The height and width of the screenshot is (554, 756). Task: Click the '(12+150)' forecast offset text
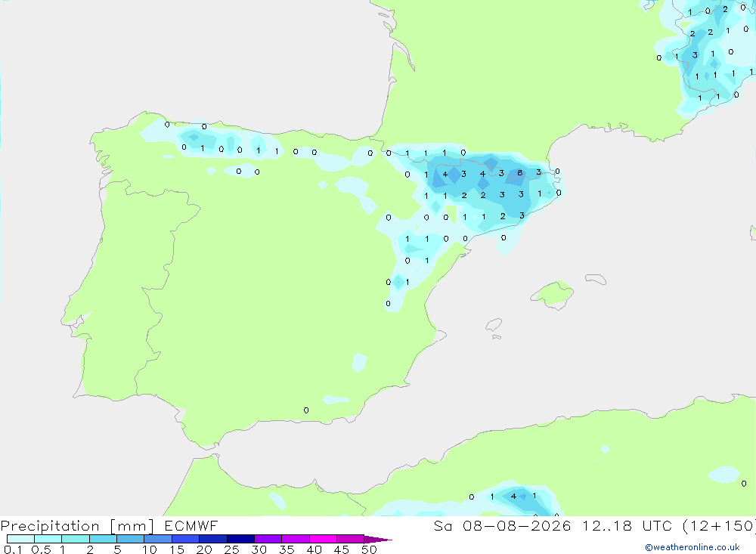tap(719, 525)
